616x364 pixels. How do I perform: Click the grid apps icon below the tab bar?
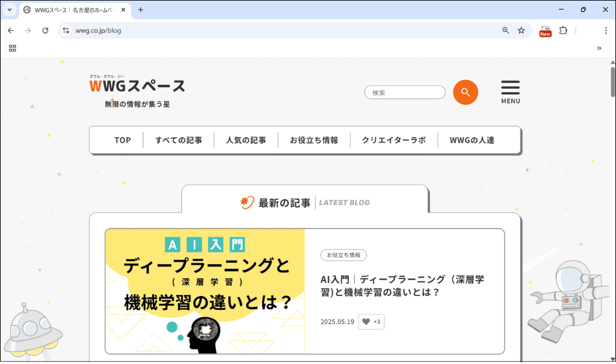pos(12,48)
